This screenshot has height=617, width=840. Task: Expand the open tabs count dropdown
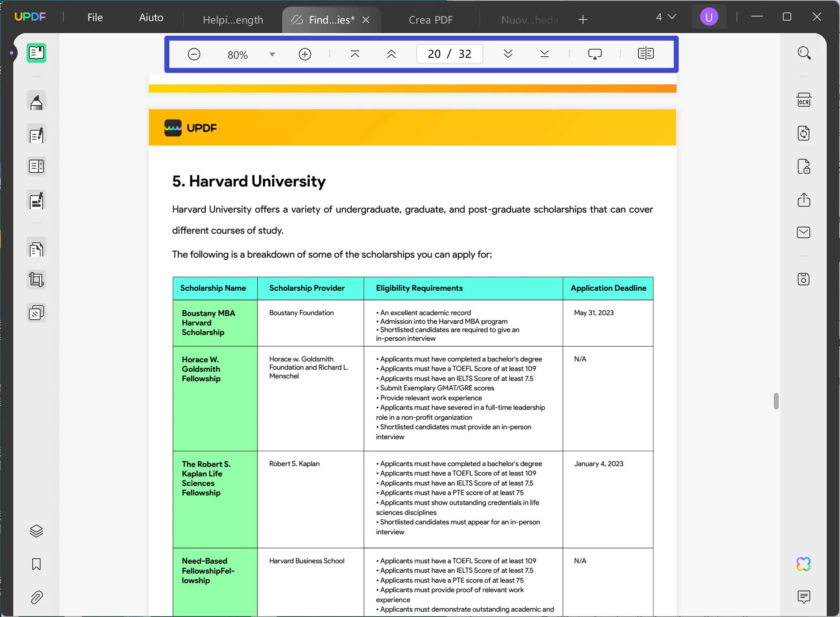(666, 17)
